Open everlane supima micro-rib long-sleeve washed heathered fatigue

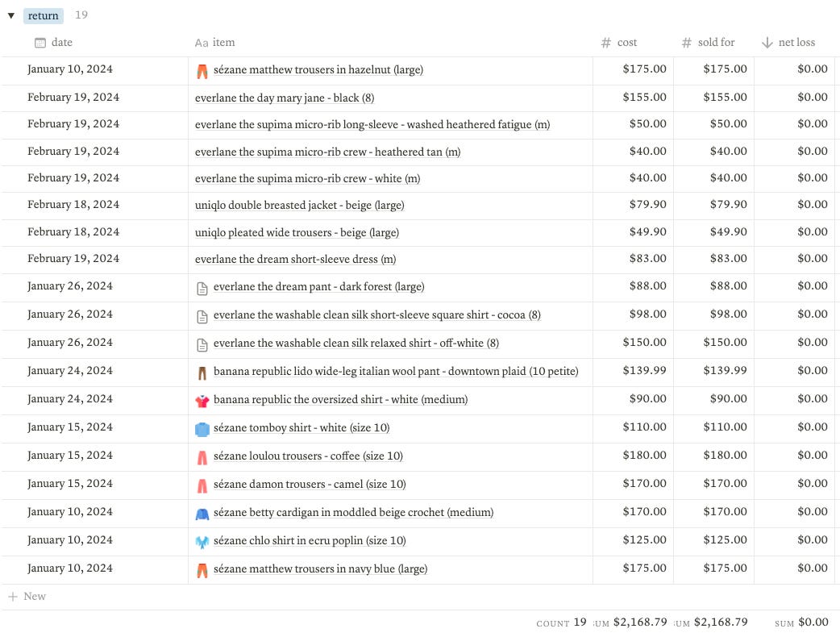click(372, 125)
